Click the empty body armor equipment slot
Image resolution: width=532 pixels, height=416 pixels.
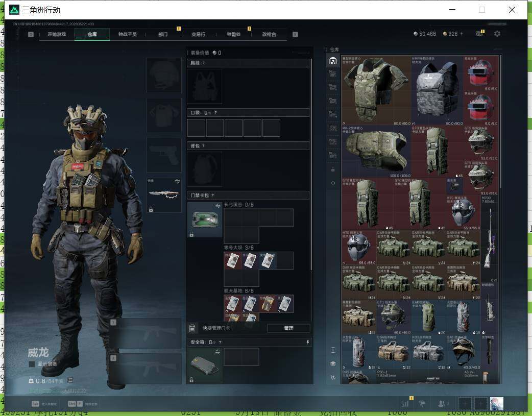click(x=164, y=116)
